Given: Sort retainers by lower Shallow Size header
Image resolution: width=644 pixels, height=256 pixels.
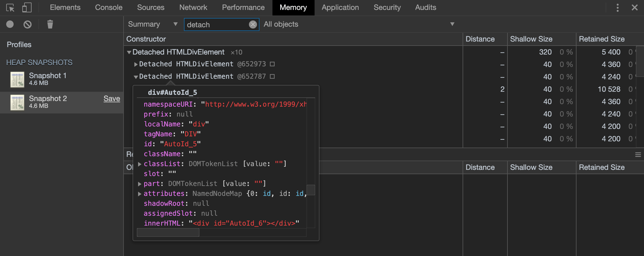Looking at the screenshot, I should coord(542,167).
